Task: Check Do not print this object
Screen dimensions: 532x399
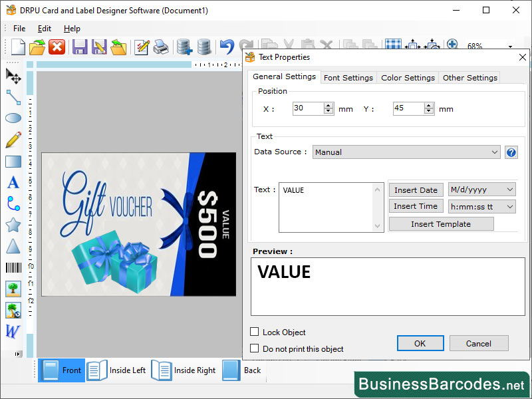Action: click(254, 348)
